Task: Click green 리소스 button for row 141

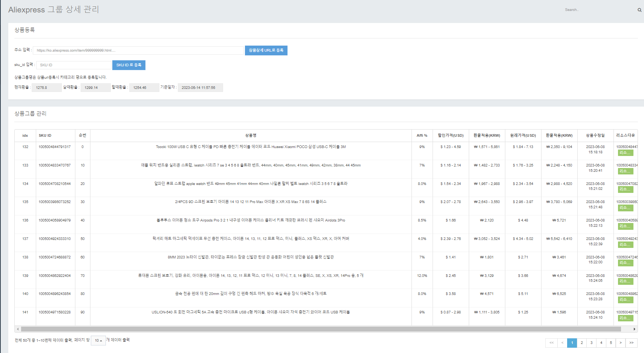Action: point(626,318)
